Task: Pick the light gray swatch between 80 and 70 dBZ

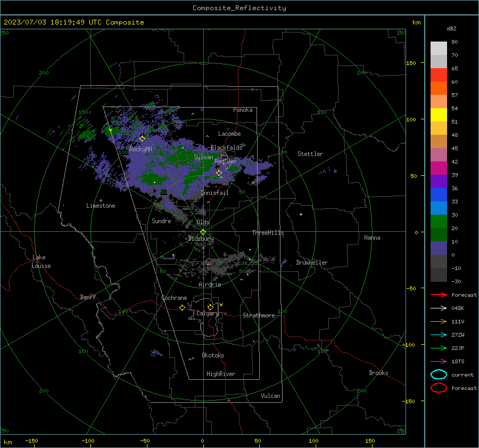Action: (x=439, y=48)
